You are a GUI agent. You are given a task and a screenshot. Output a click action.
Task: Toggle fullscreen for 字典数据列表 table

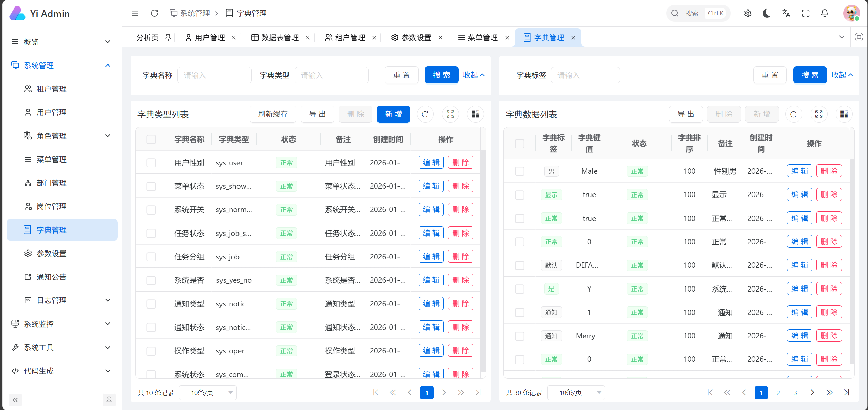(x=819, y=114)
